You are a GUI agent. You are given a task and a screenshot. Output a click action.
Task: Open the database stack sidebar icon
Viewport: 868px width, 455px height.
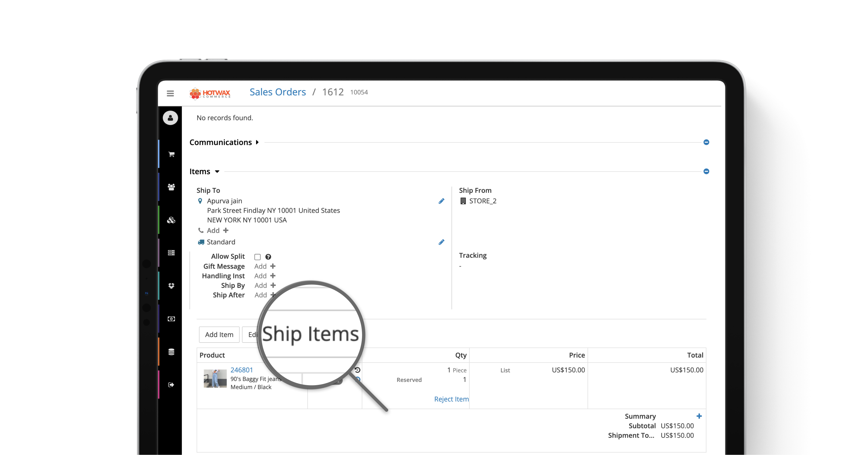click(x=171, y=352)
